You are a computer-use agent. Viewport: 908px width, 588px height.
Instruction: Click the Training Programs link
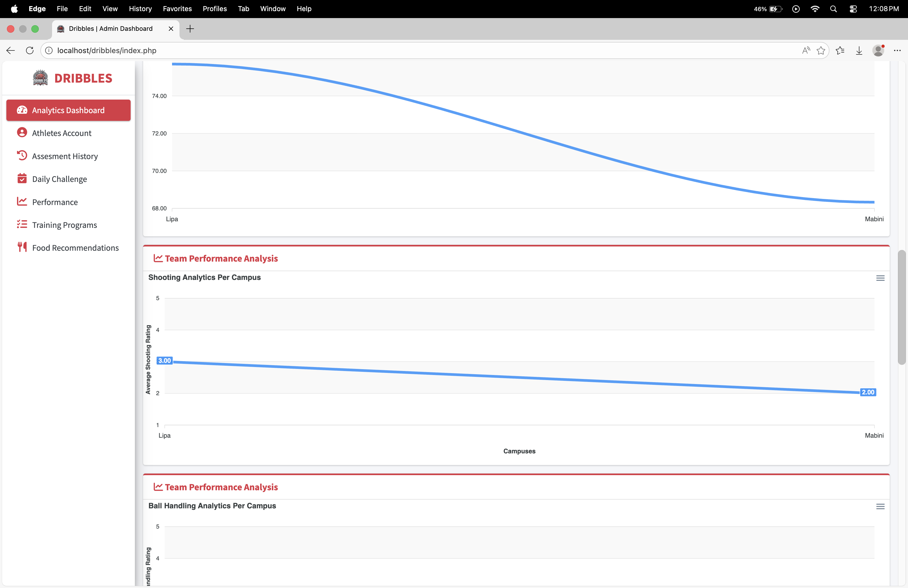point(65,225)
